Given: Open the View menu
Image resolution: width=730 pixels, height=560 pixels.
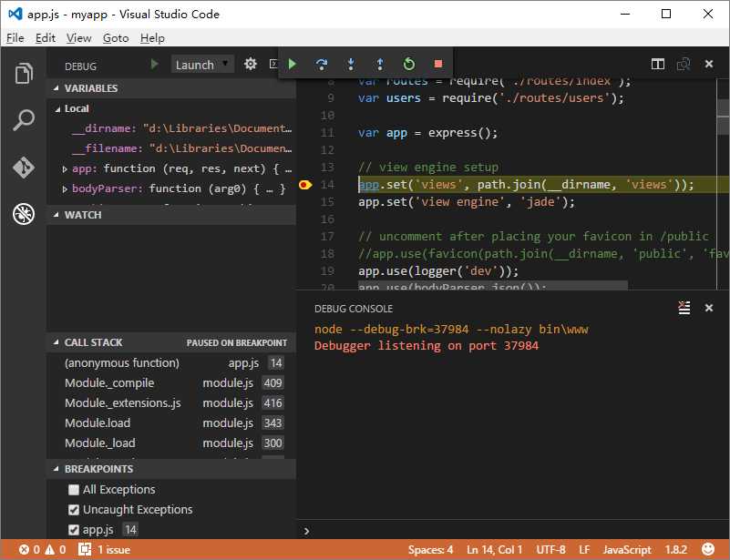Looking at the screenshot, I should [x=79, y=38].
